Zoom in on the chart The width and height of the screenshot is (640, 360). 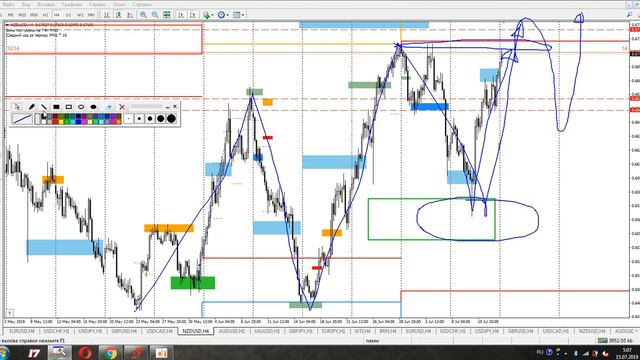click(144, 15)
